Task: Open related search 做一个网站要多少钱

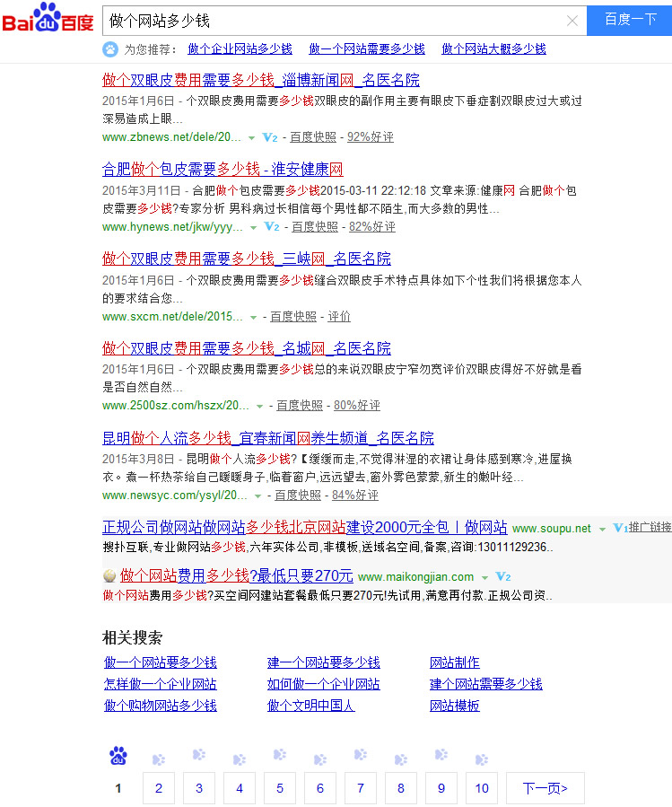Action: point(161,662)
